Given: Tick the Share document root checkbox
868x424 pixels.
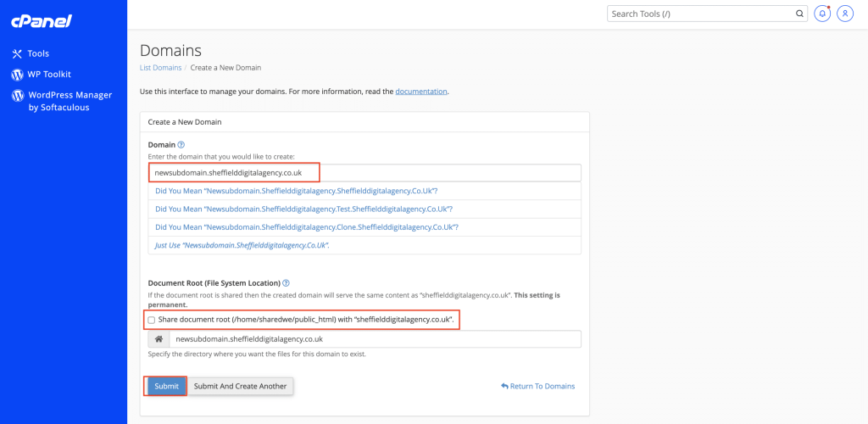Looking at the screenshot, I should [x=152, y=320].
